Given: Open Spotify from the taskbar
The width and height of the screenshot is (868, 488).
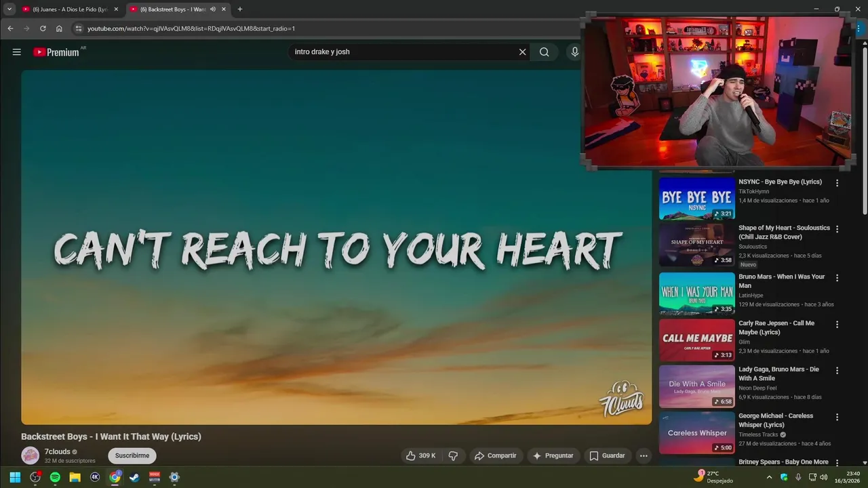Looking at the screenshot, I should (x=55, y=477).
